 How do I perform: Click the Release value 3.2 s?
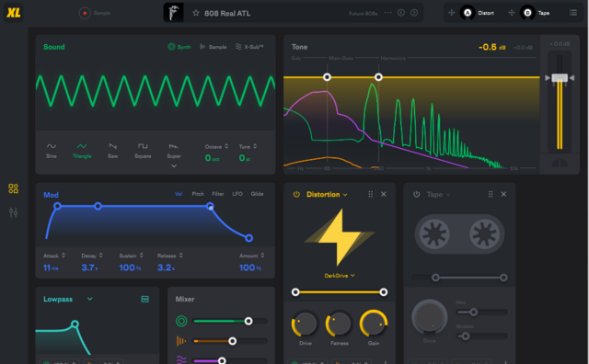[x=166, y=267]
